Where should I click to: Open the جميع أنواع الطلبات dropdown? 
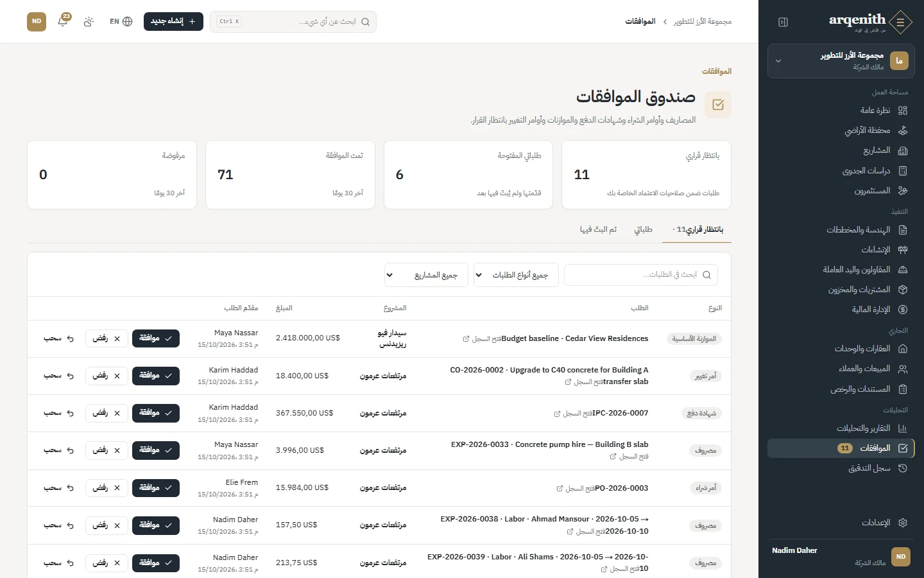516,275
